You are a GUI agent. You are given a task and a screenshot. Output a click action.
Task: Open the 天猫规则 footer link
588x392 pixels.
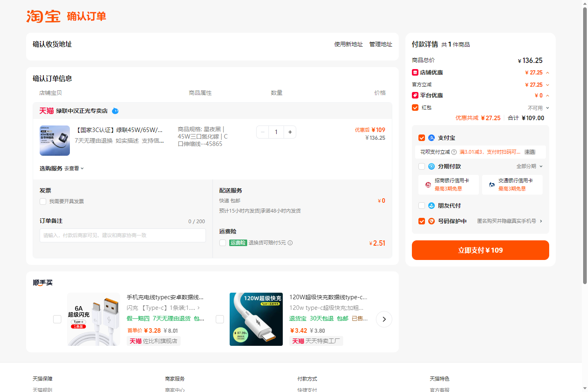coord(42,390)
